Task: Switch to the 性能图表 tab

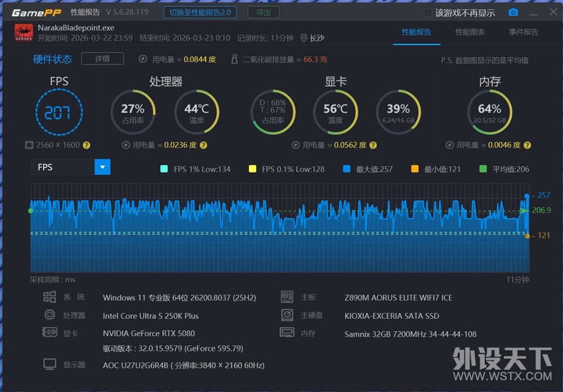Action: 470,32
